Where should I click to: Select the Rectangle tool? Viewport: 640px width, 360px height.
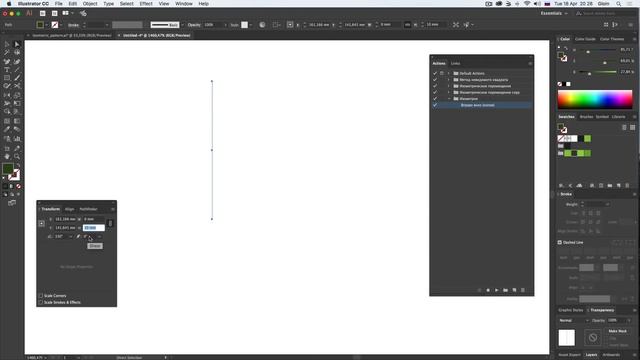tap(7, 78)
